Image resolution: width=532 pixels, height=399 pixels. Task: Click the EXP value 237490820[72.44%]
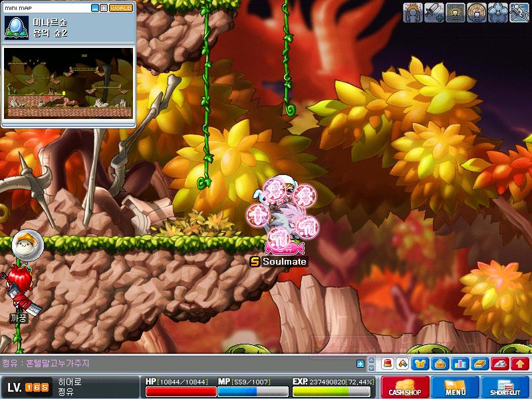click(x=342, y=382)
